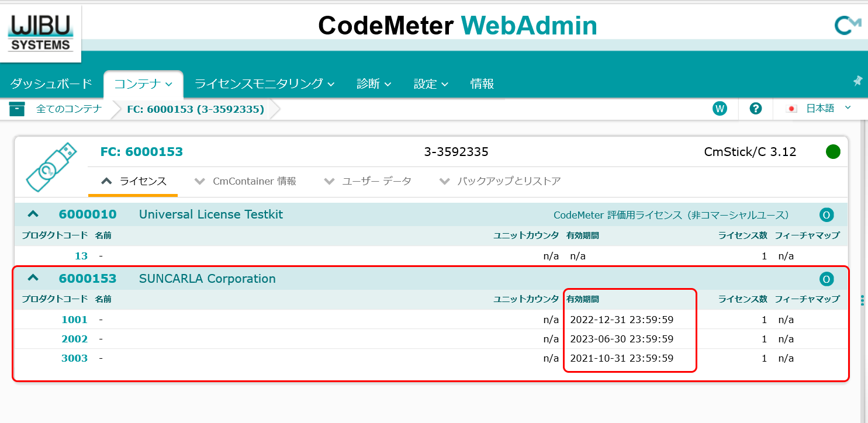
Task: Pin the navigation bar with pushpin icon
Action: tap(857, 81)
